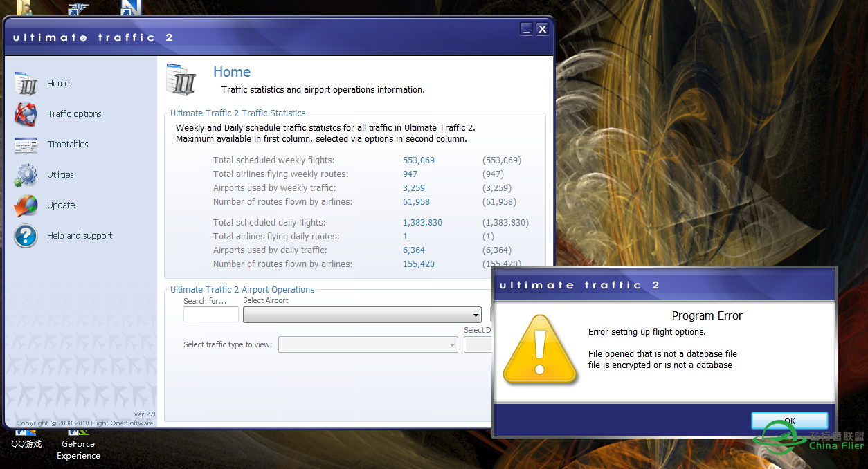Click the GeForce Experience desktop icon
The height and width of the screenshot is (469, 868).
(78, 444)
